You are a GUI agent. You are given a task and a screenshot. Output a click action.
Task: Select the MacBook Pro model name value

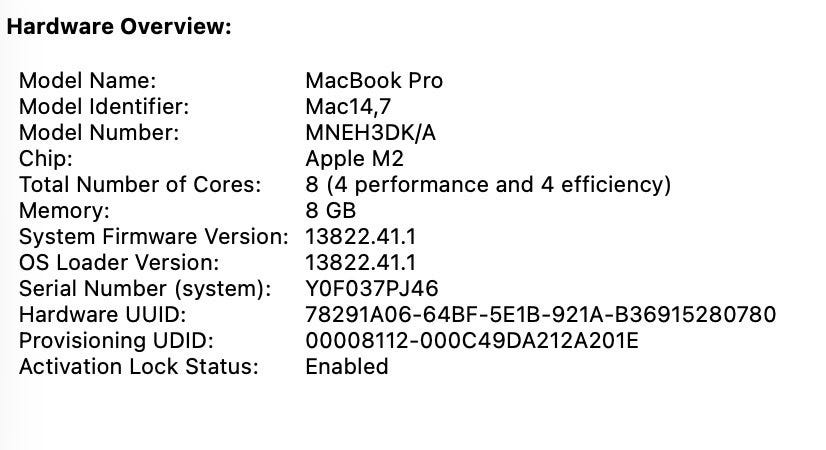tap(373, 80)
